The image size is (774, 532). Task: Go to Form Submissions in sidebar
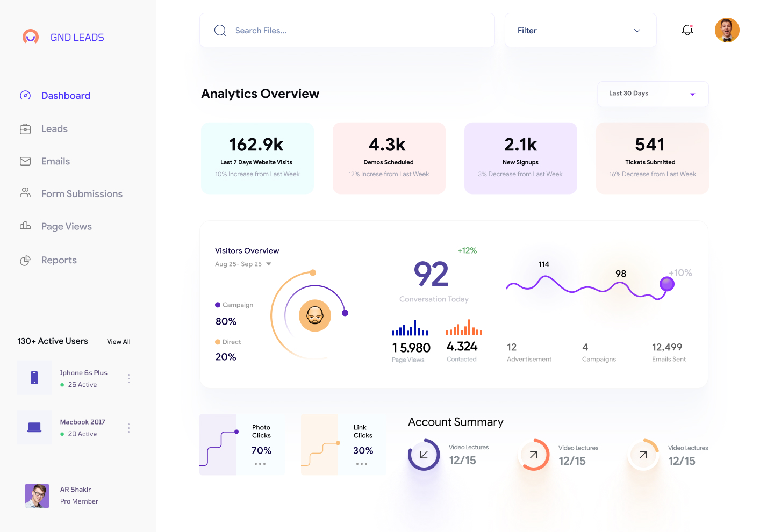pos(82,194)
